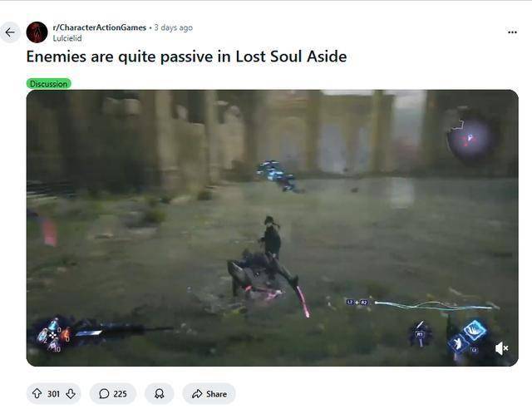This screenshot has height=409, width=532.
Task: Click the blue diamond skill icon
Action: pyautogui.click(x=475, y=330)
